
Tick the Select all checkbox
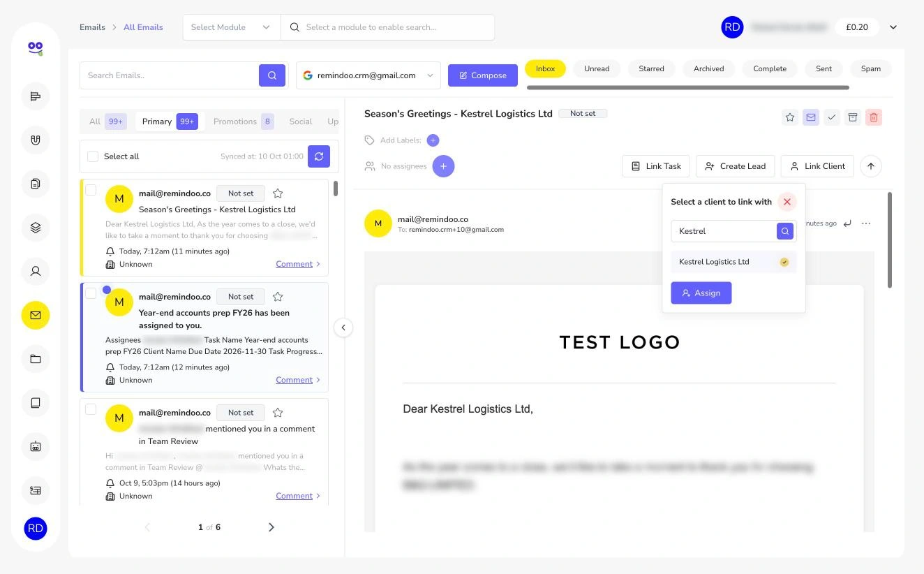pyautogui.click(x=93, y=156)
